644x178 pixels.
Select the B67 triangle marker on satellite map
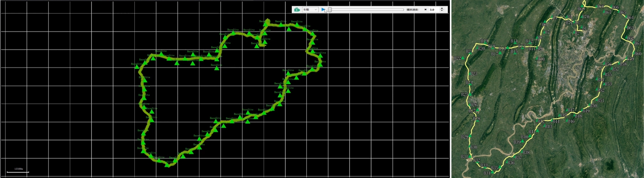click(x=604, y=12)
